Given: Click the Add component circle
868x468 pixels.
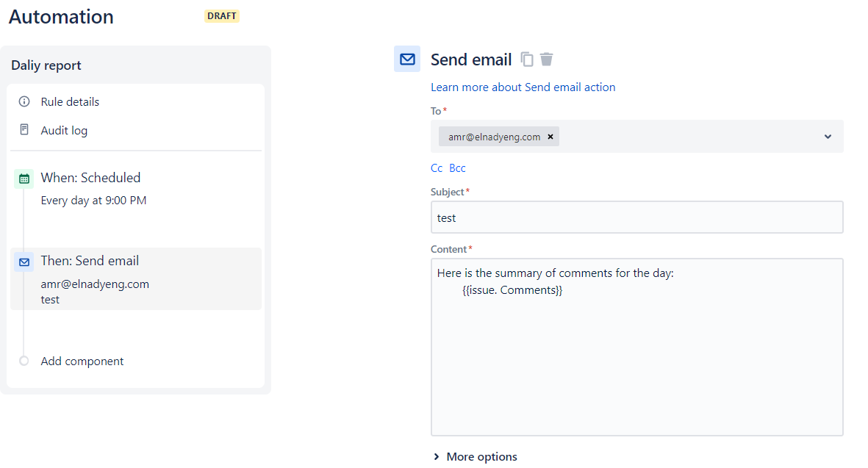Looking at the screenshot, I should (x=23, y=361).
